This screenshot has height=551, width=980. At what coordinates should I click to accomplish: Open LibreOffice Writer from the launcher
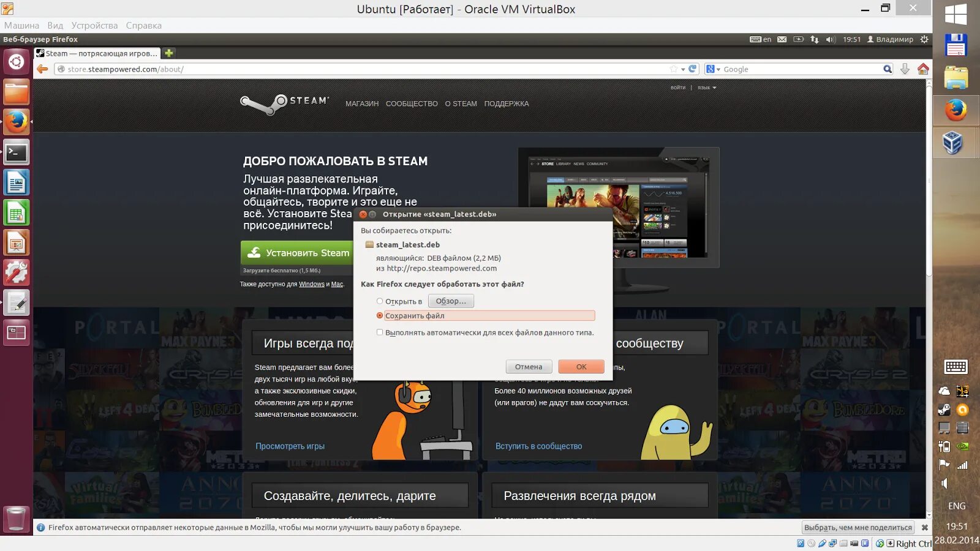(x=16, y=182)
